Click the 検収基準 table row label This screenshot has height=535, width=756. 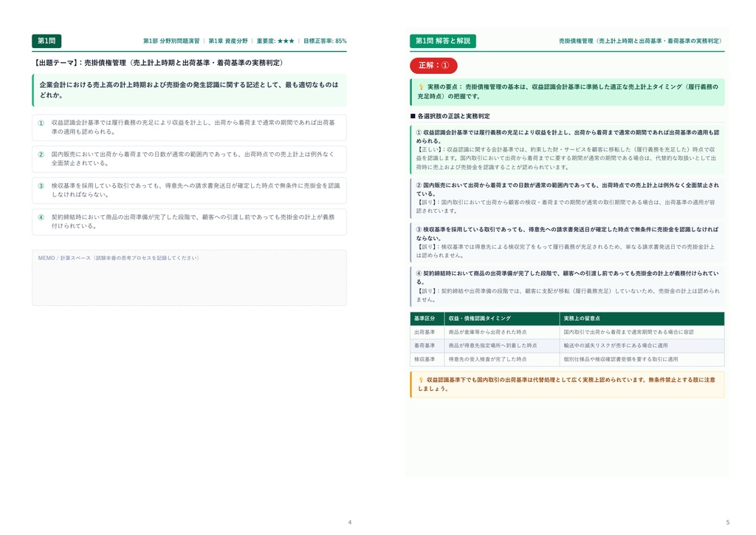[425, 359]
